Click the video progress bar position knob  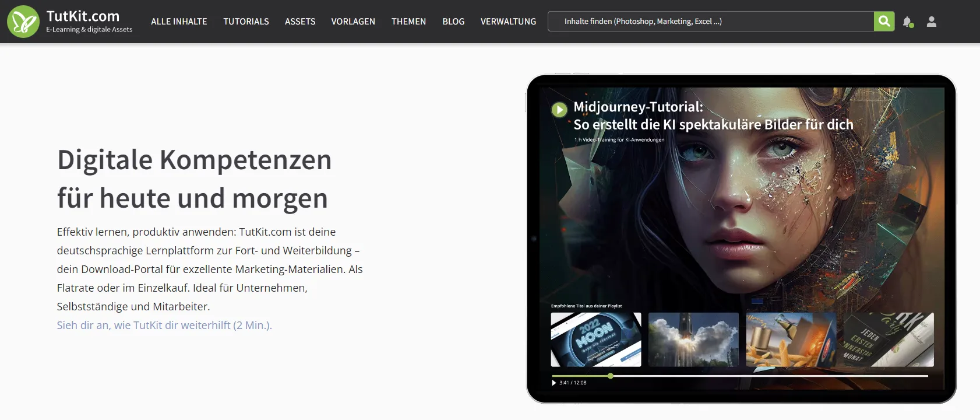[611, 376]
